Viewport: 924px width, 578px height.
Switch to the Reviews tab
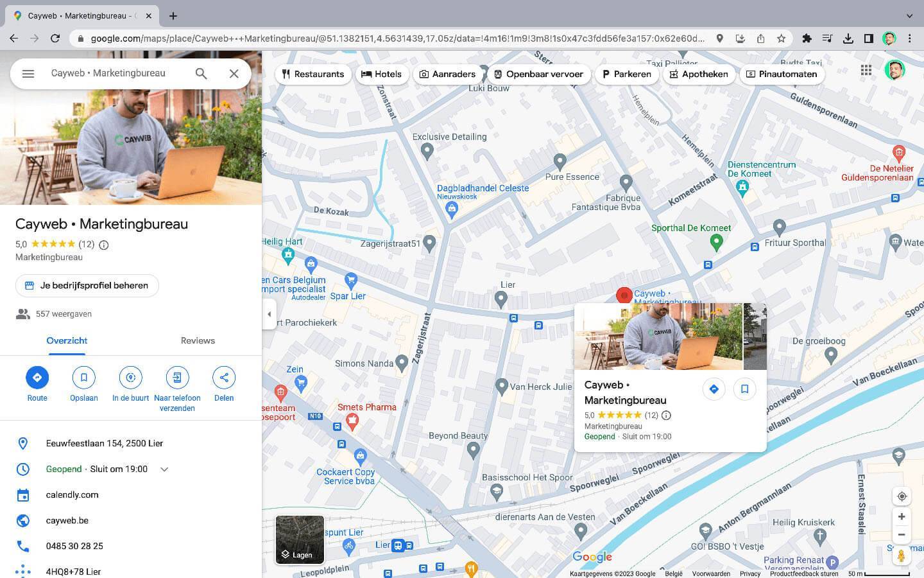pyautogui.click(x=198, y=340)
